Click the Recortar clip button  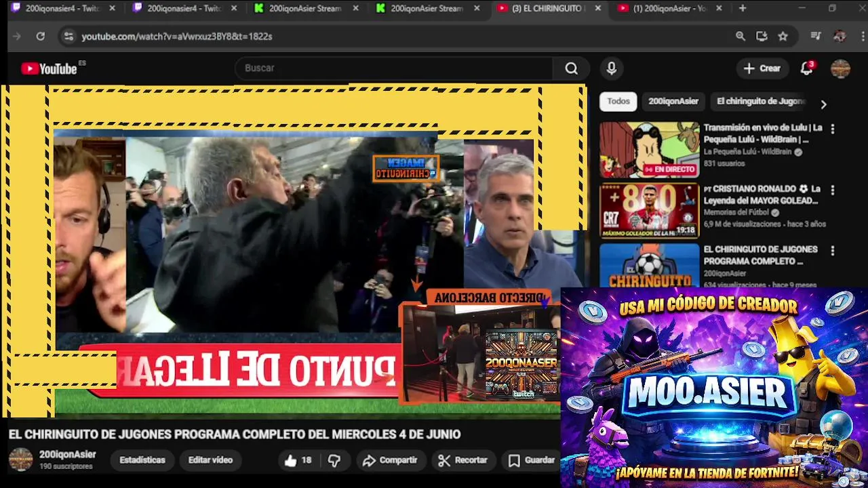[x=463, y=460]
